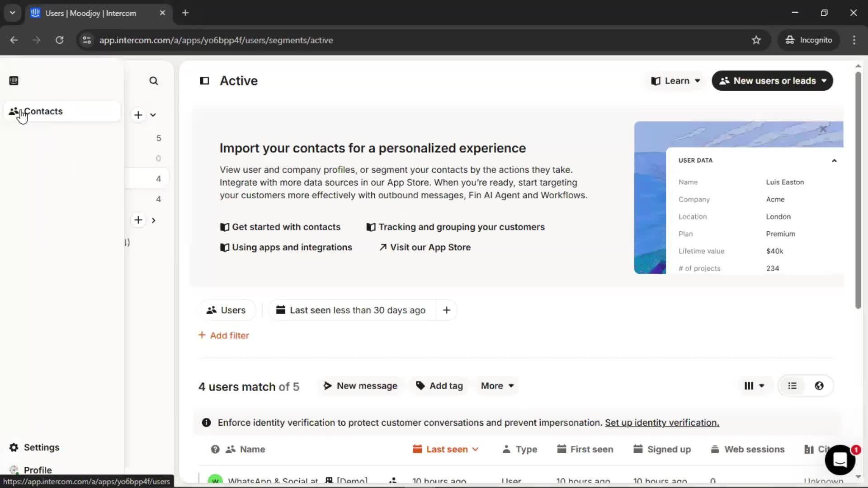Click the plus icon next to Contacts list
The image size is (868, 488).
tap(138, 115)
